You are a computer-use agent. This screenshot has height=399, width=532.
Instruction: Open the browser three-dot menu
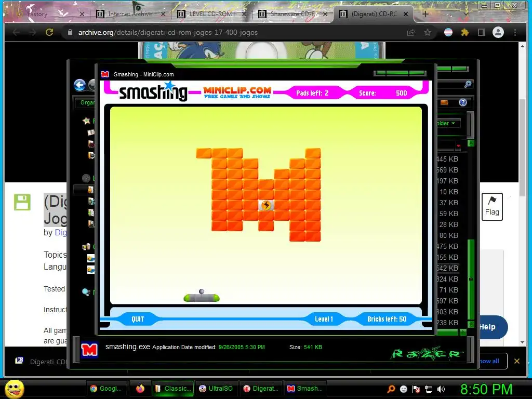tap(515, 32)
